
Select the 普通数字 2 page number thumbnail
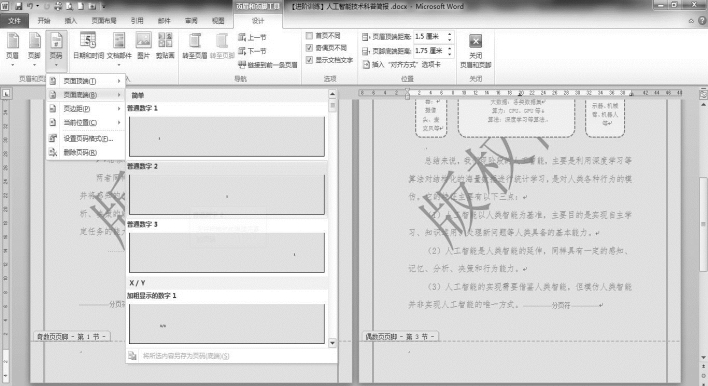227,195
